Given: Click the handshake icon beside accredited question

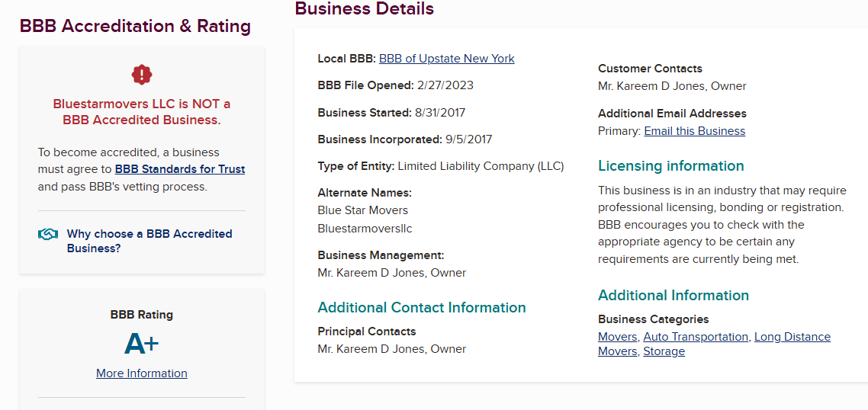Looking at the screenshot, I should [x=48, y=235].
